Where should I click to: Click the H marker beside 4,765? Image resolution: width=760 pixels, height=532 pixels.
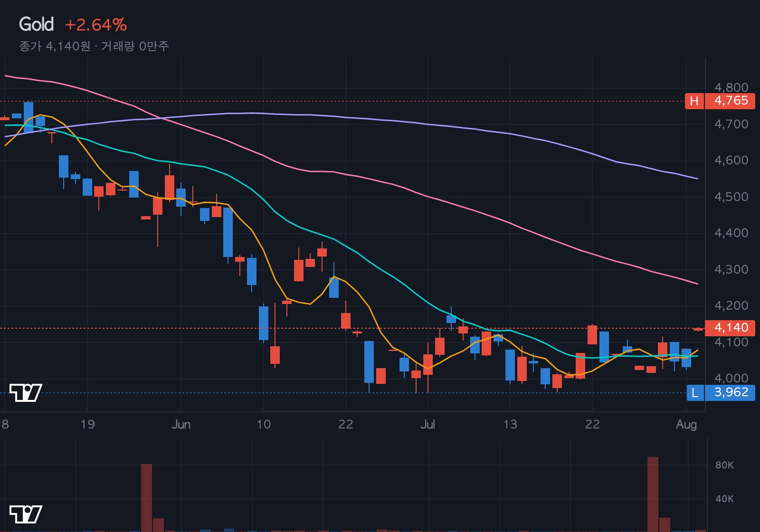[x=694, y=101]
